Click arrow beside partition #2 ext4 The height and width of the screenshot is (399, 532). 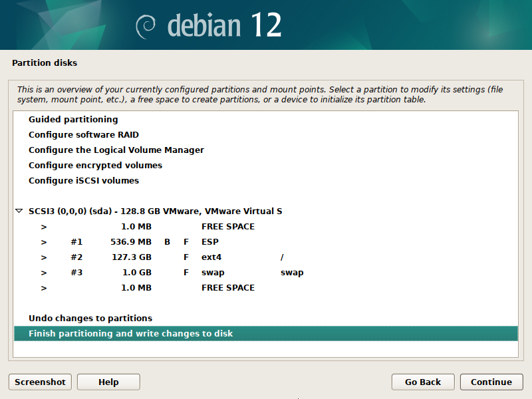point(44,257)
